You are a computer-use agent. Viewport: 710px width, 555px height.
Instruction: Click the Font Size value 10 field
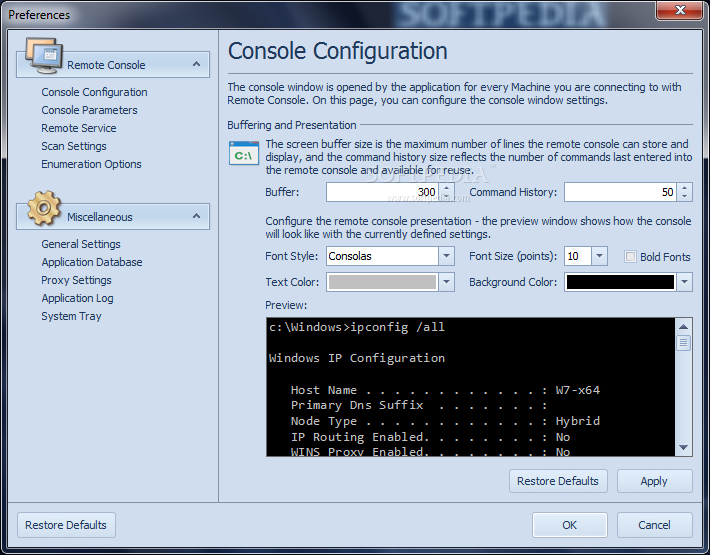pos(578,256)
